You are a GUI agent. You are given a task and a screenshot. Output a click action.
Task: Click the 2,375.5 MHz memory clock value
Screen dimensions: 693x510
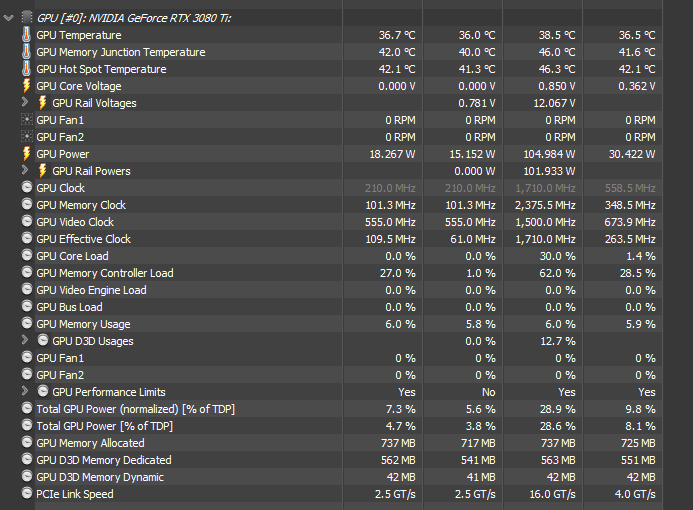(545, 205)
